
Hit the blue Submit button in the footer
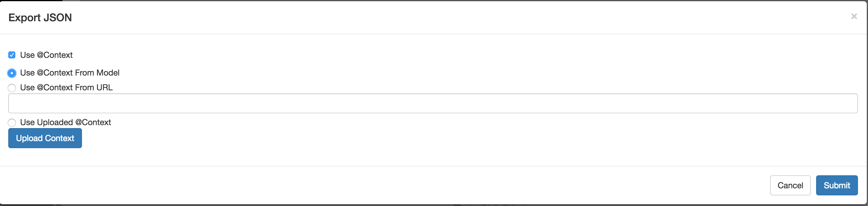(x=836, y=185)
